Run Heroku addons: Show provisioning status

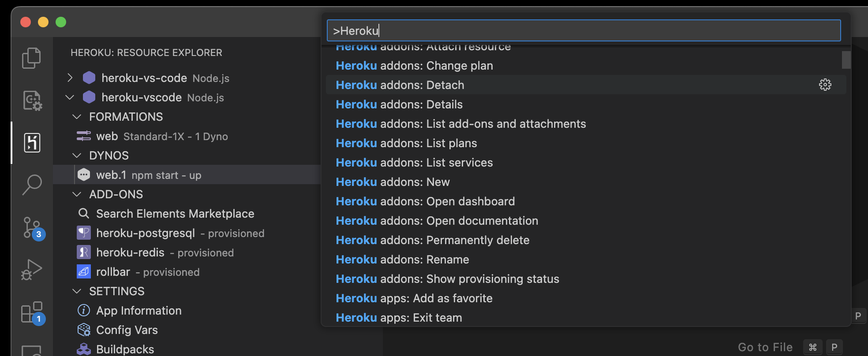click(586, 279)
